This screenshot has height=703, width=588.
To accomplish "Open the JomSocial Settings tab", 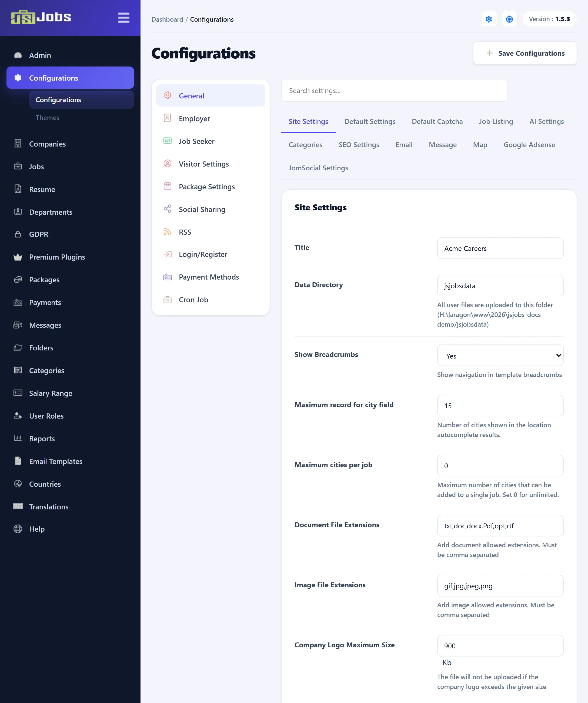I will tap(318, 168).
